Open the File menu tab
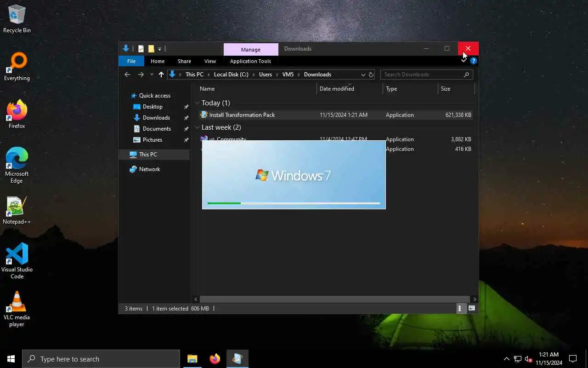 point(131,61)
